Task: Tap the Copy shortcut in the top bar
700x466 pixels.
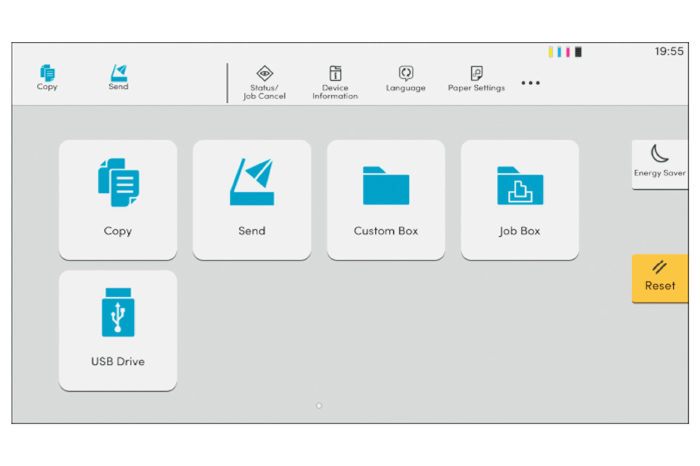Action: pos(47,78)
